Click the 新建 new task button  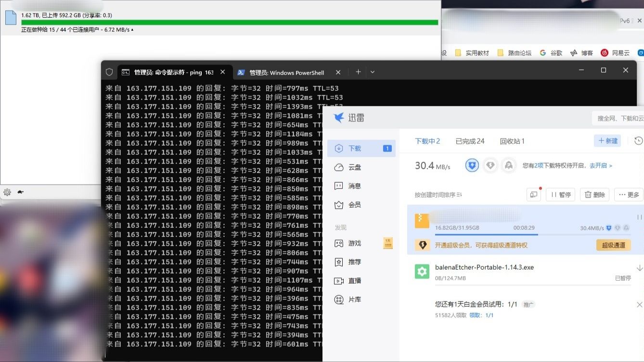pyautogui.click(x=607, y=141)
